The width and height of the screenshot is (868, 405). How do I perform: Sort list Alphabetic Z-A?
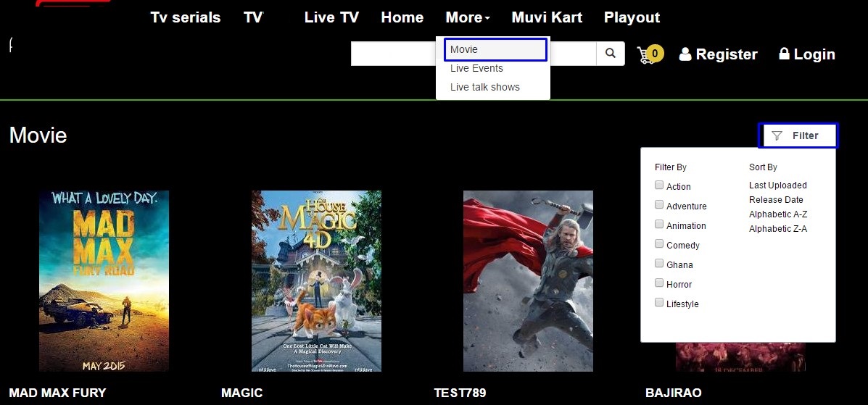[778, 228]
